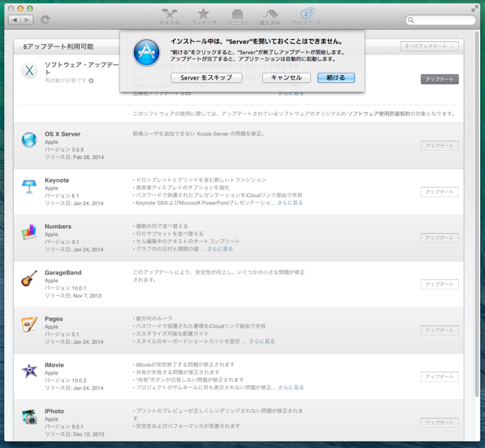Expand Keynote notes with さらに見る

[290, 203]
